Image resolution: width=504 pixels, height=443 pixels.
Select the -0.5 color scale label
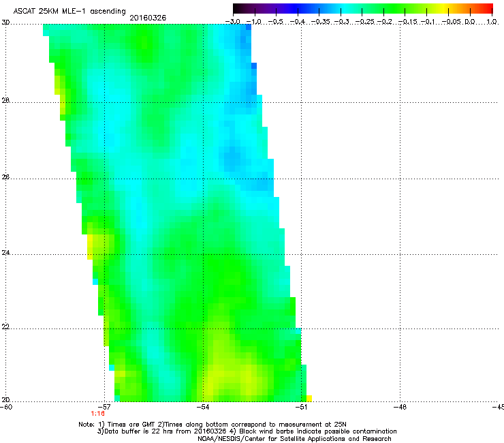pos(276,22)
